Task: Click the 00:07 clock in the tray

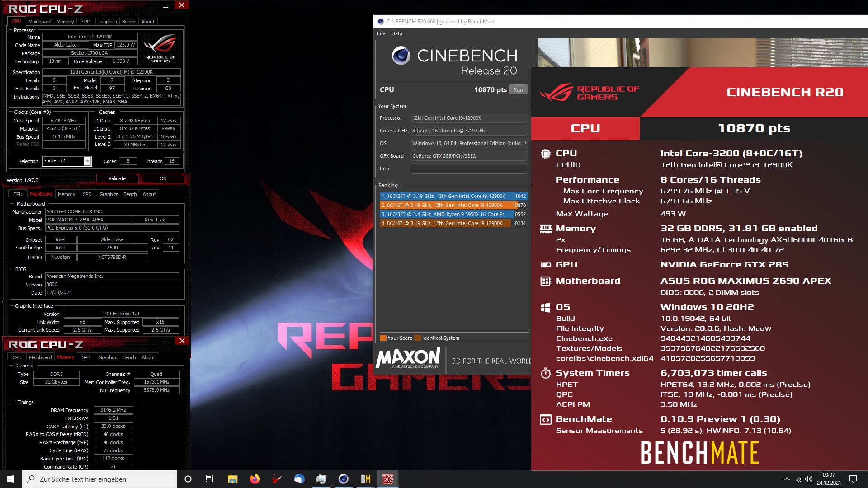Action: 829,475
